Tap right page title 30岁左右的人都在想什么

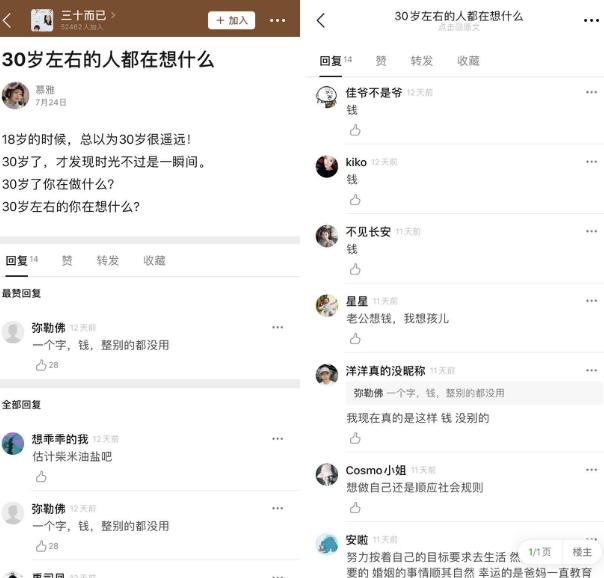point(458,16)
